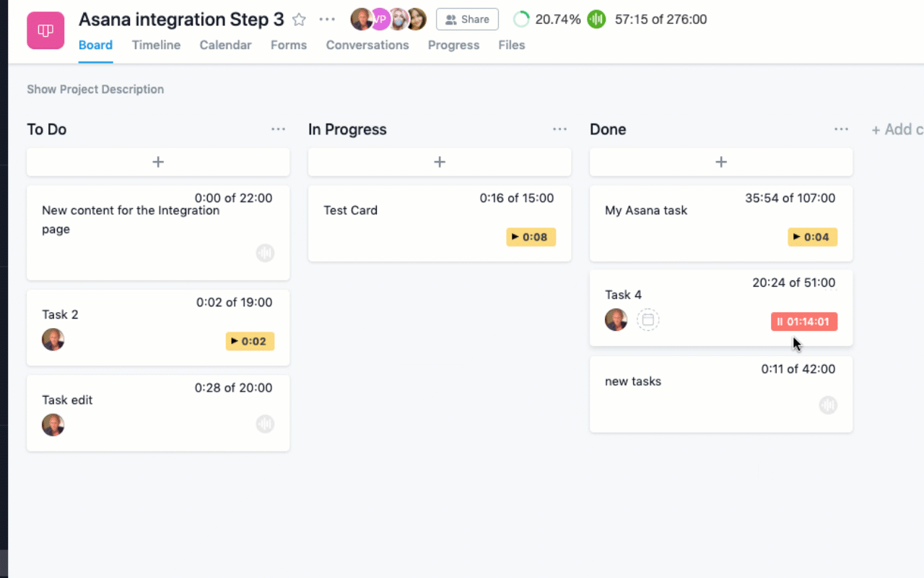
Task: Click timer icon on New content for the Integration card
Action: [x=265, y=253]
